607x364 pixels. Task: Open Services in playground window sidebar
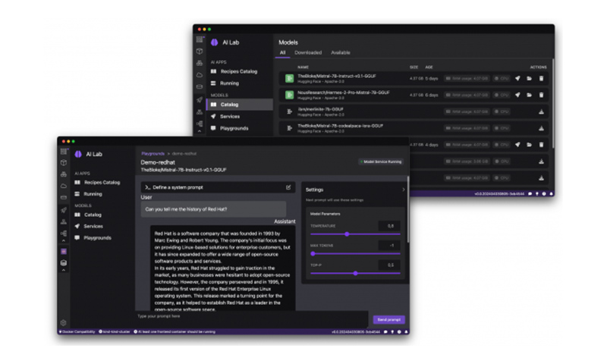(x=93, y=226)
